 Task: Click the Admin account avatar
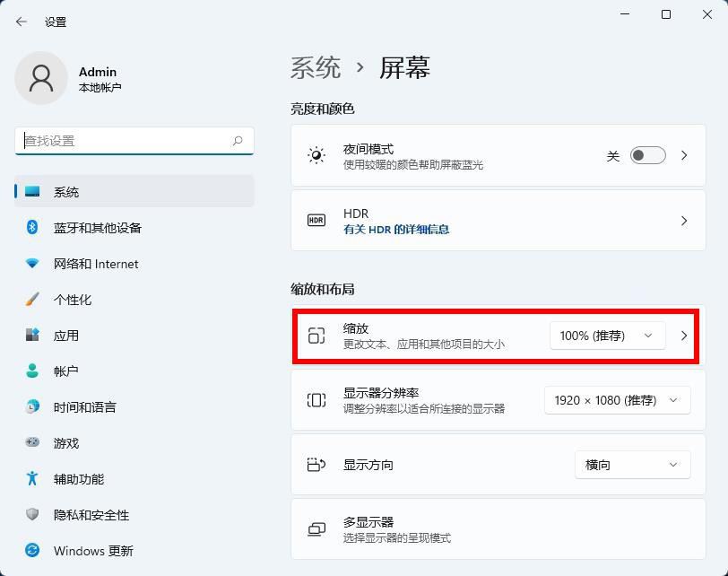(x=41, y=78)
